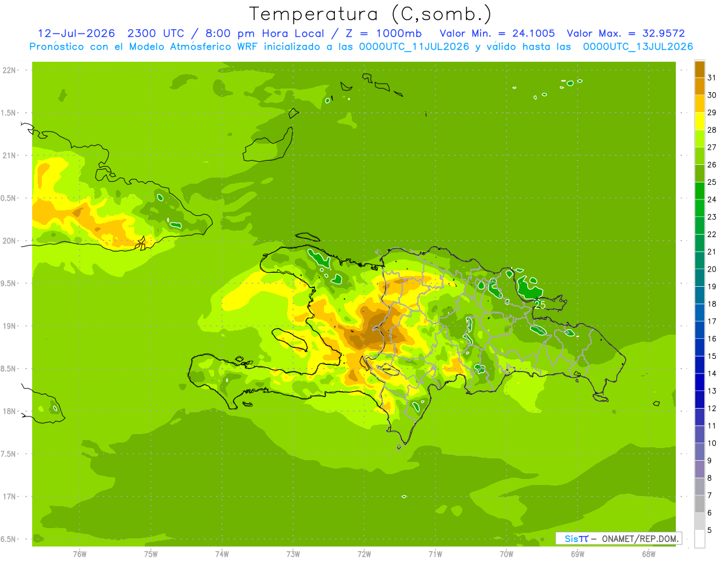The image size is (728, 562).
Task: Click the "25" contour label on the map
Action: click(x=539, y=305)
